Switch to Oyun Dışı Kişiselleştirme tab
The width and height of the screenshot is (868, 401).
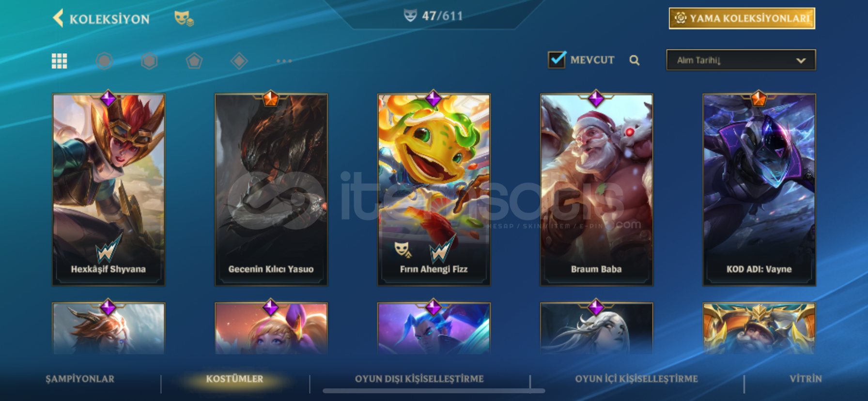coord(419,379)
